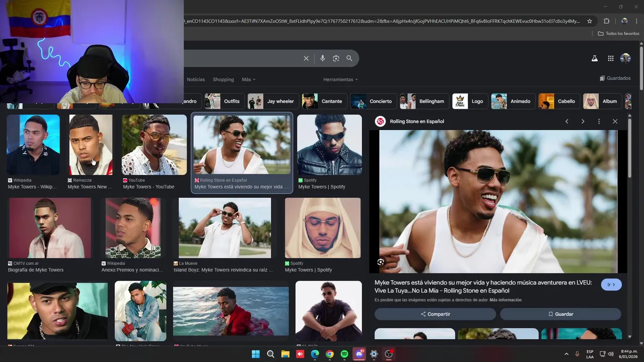644x362 pixels.
Task: Filter images by Cantante chip
Action: 324,101
